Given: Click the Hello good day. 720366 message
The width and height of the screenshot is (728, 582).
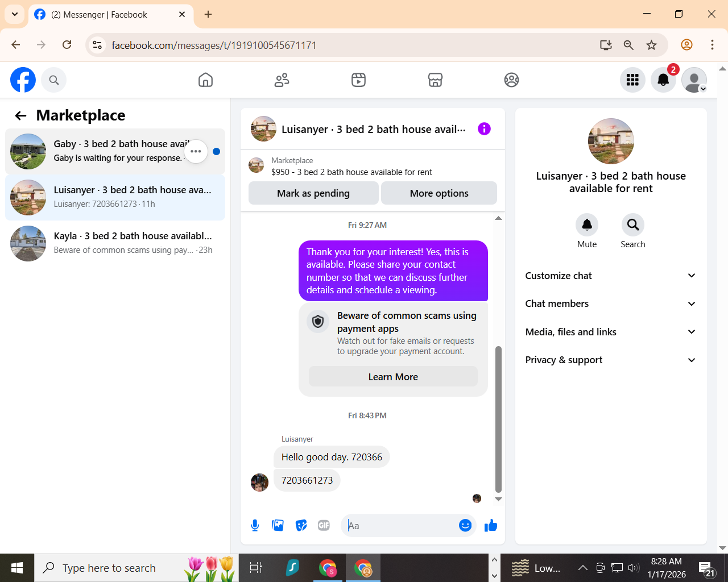Looking at the screenshot, I should coord(332,457).
